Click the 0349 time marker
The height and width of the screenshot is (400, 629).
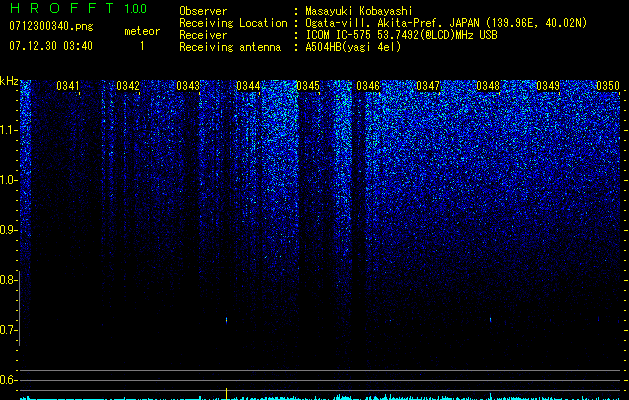coord(548,85)
